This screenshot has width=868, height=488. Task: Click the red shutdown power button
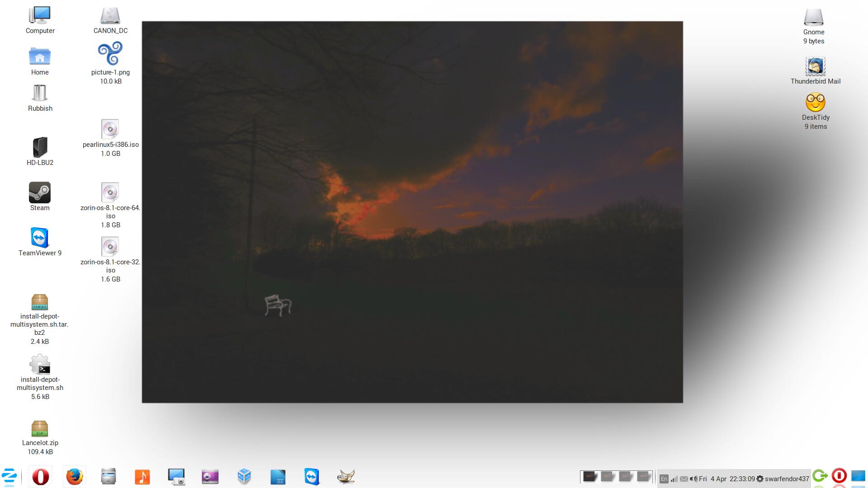(x=839, y=476)
